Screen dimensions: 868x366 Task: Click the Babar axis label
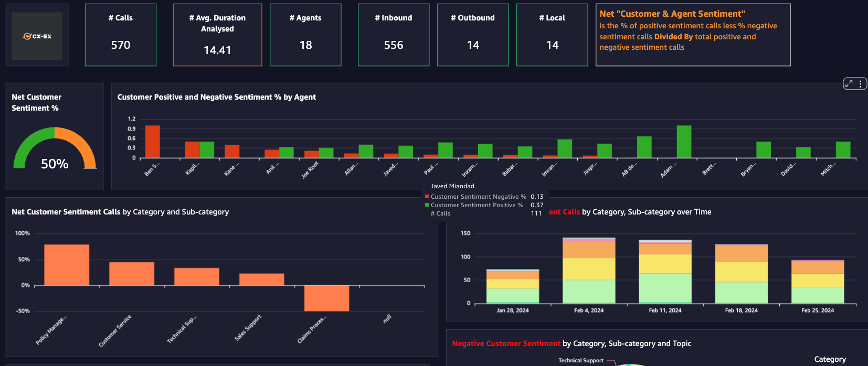click(510, 169)
